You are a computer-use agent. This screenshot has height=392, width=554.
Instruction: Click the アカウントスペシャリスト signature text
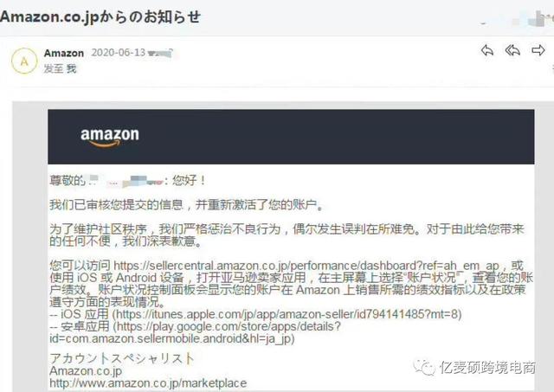122,358
